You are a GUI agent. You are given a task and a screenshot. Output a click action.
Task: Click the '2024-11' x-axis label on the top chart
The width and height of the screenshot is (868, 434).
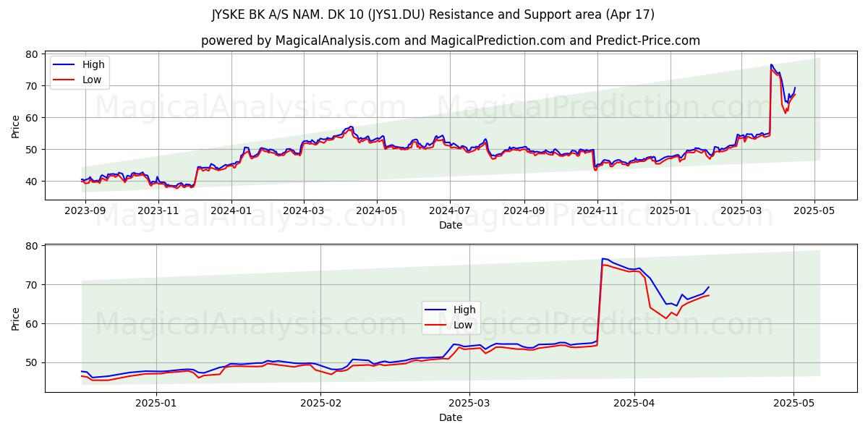pos(597,210)
